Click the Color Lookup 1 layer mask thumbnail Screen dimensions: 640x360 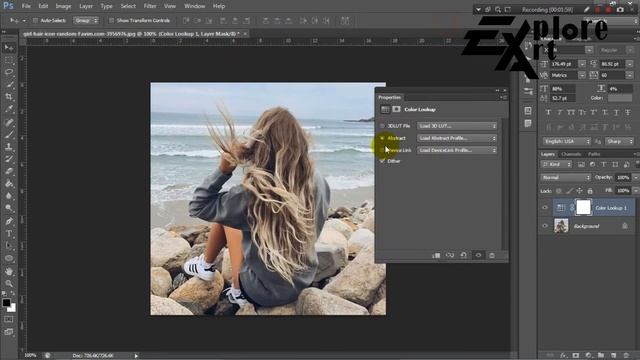[583, 207]
